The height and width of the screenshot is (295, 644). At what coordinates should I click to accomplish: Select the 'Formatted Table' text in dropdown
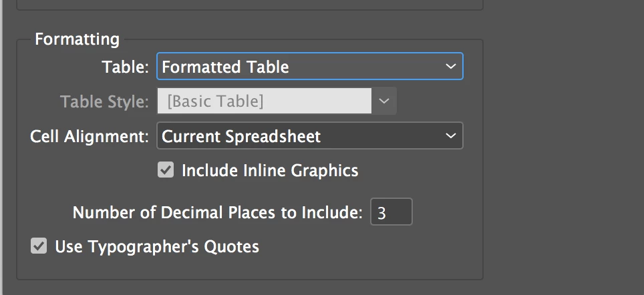tap(225, 67)
